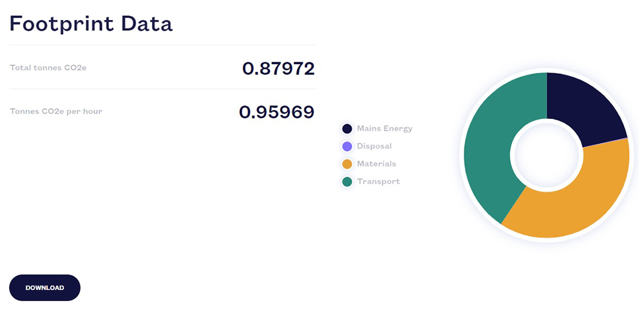Click the Download button
This screenshot has height=319, width=644.
click(44, 287)
